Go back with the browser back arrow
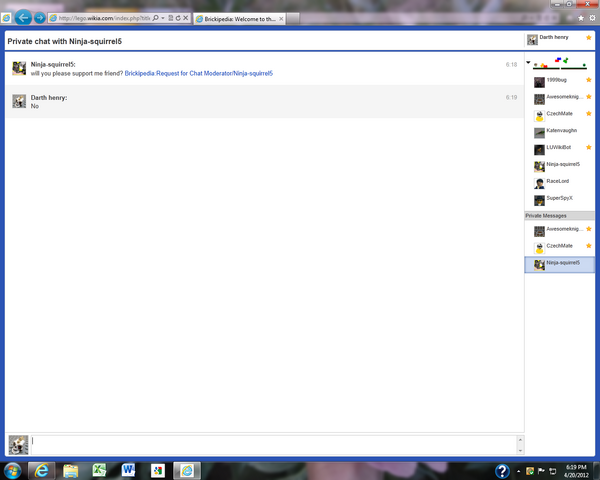 [x=23, y=18]
